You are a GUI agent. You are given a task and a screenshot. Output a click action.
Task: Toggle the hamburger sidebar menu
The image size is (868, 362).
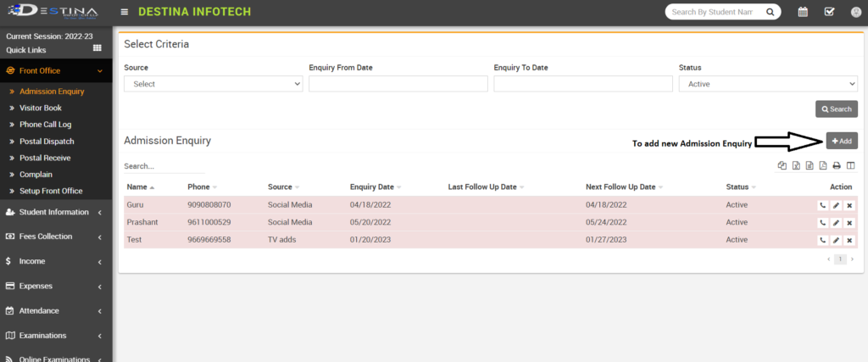[x=125, y=12]
